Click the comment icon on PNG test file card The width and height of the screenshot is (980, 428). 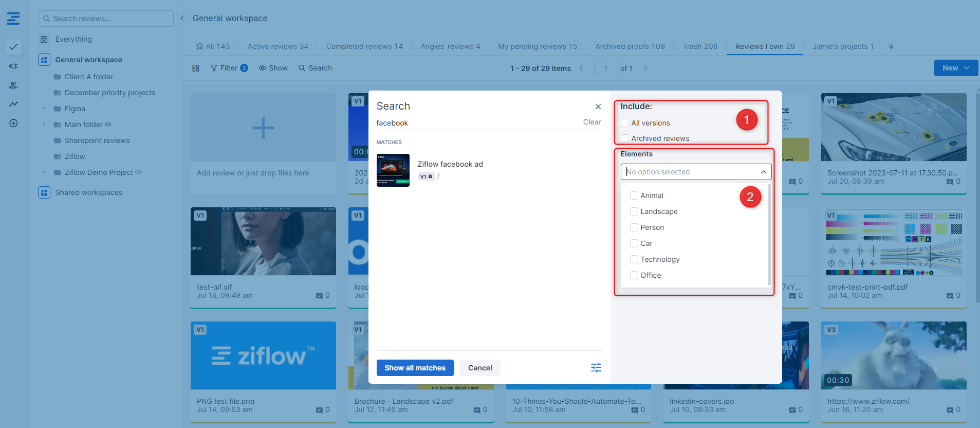pyautogui.click(x=319, y=410)
